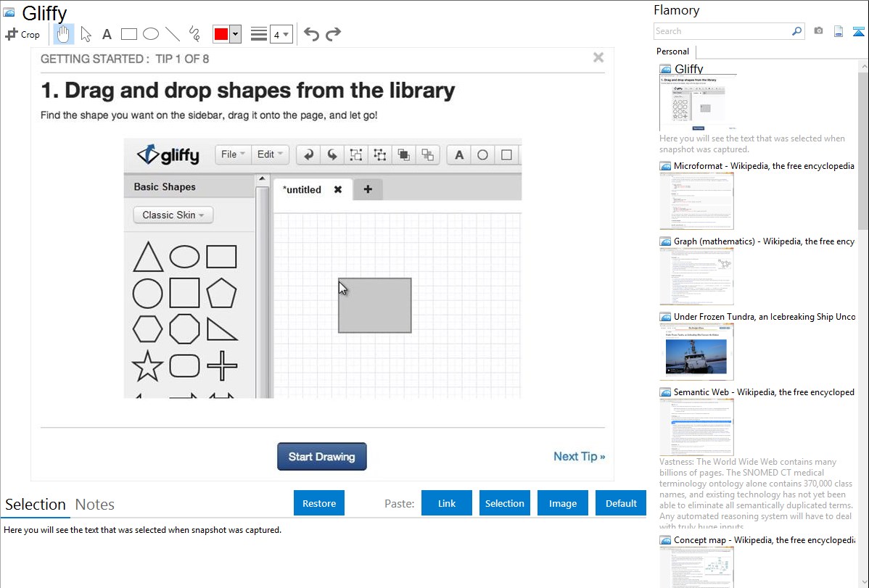Click the red color swatch
869x588 pixels.
[x=221, y=34]
